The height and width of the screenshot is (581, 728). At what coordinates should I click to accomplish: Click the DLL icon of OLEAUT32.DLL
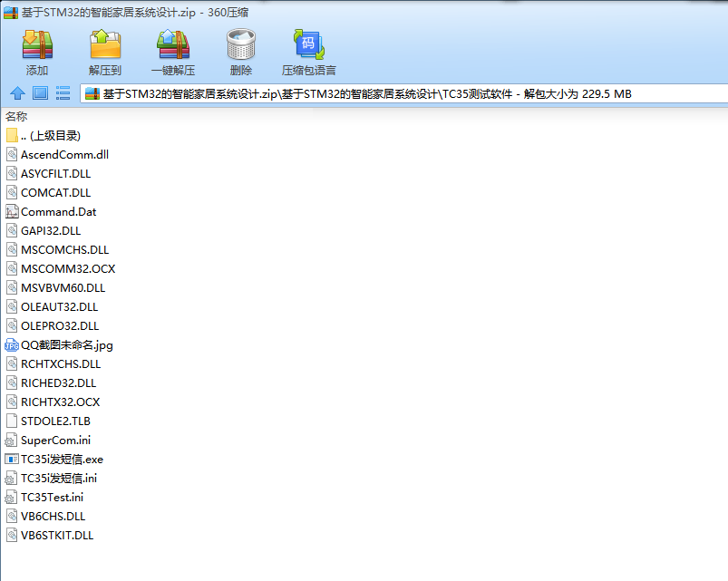pyautogui.click(x=12, y=306)
